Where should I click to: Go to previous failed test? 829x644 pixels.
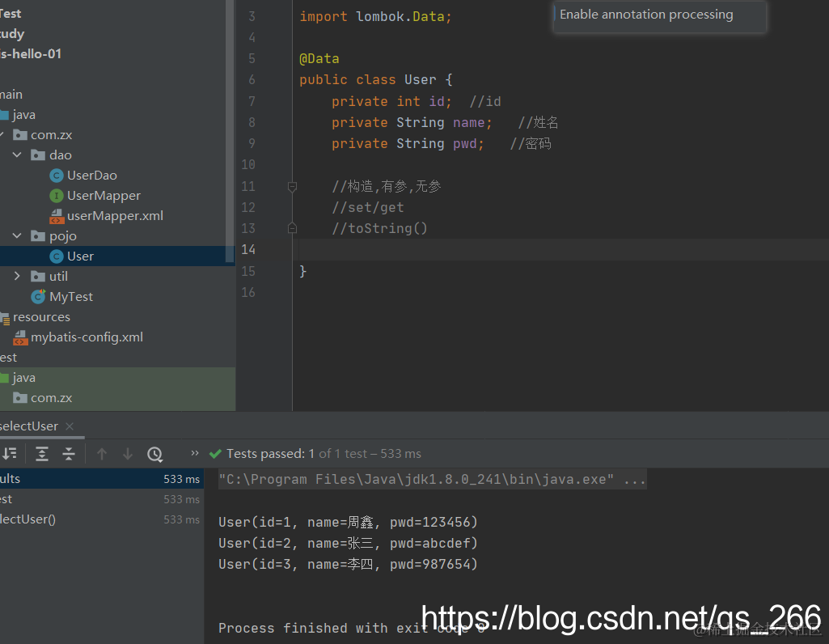[102, 454]
